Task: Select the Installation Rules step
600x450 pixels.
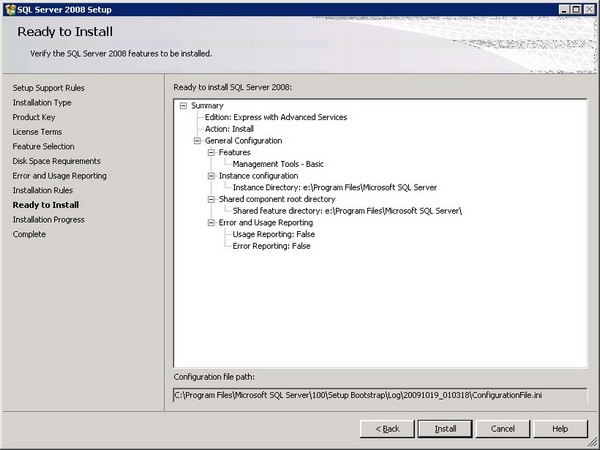Action: [43, 190]
